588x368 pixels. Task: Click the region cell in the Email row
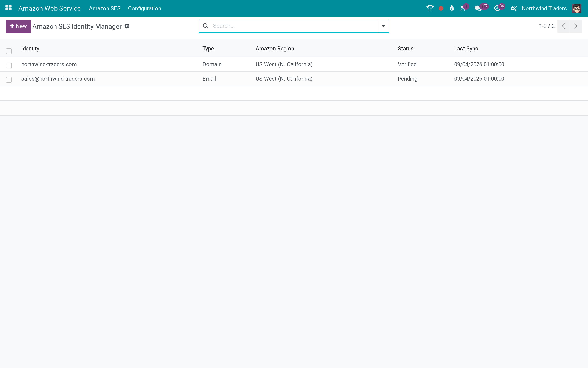tap(284, 79)
